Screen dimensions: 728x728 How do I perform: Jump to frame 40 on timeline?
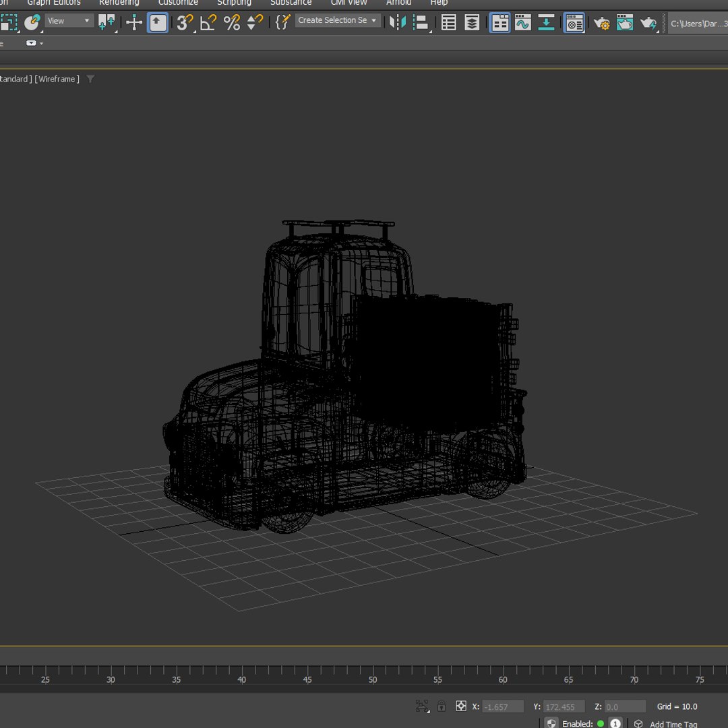coord(241,679)
